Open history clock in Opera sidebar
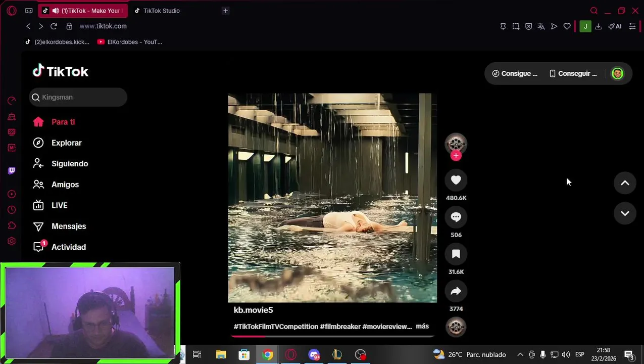 pos(12,210)
